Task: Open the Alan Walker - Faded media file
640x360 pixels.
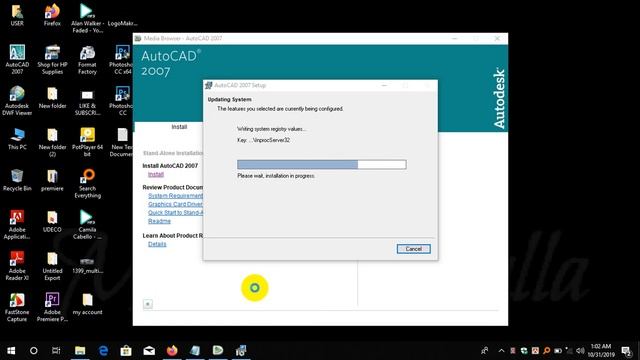Action: click(87, 18)
